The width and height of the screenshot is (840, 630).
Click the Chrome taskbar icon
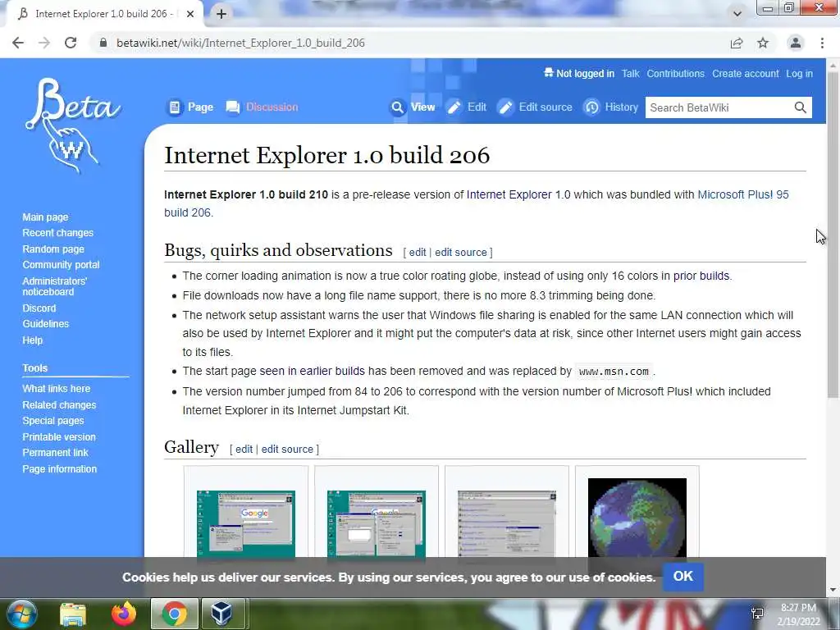[x=174, y=614]
